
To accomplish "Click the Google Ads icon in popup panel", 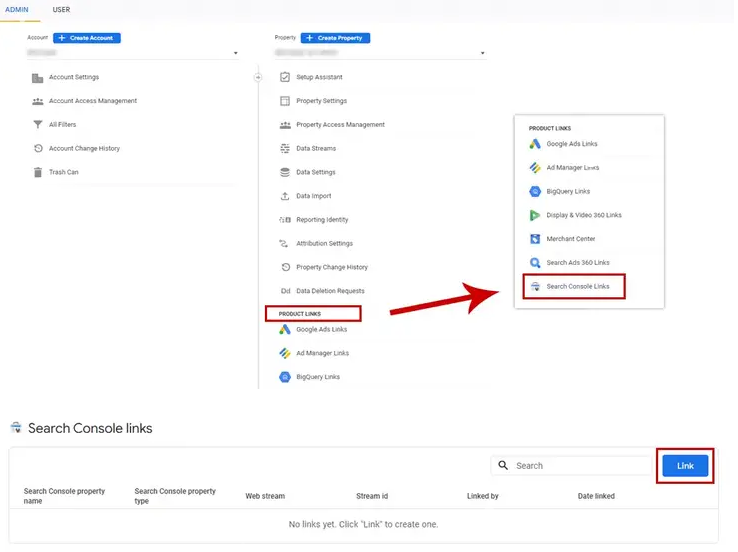I will (x=535, y=144).
